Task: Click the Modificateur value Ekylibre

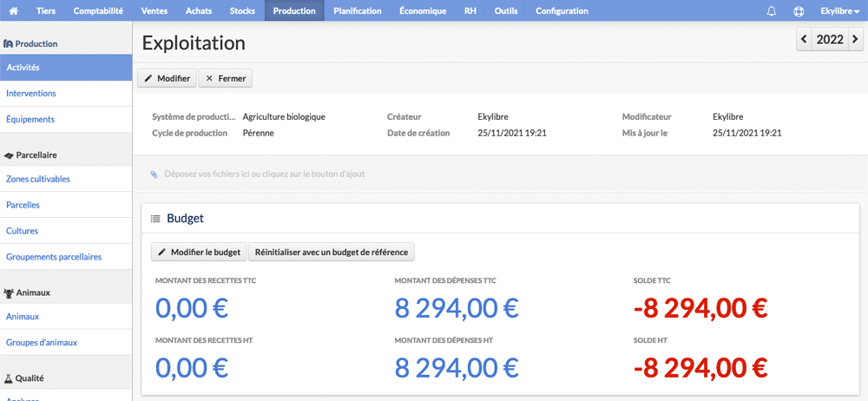Action: tap(728, 117)
